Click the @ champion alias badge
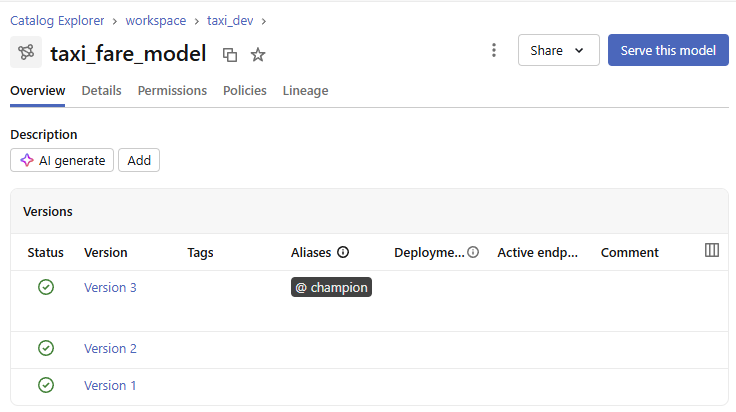736x412 pixels. pyautogui.click(x=331, y=287)
